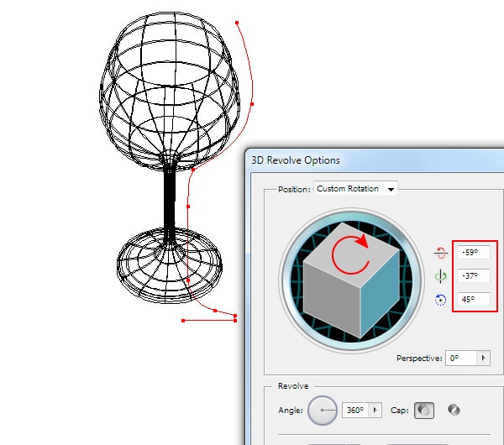Screen dimensions: 504x445
Task: Click the Revolve Angle dial
Action: point(323,411)
